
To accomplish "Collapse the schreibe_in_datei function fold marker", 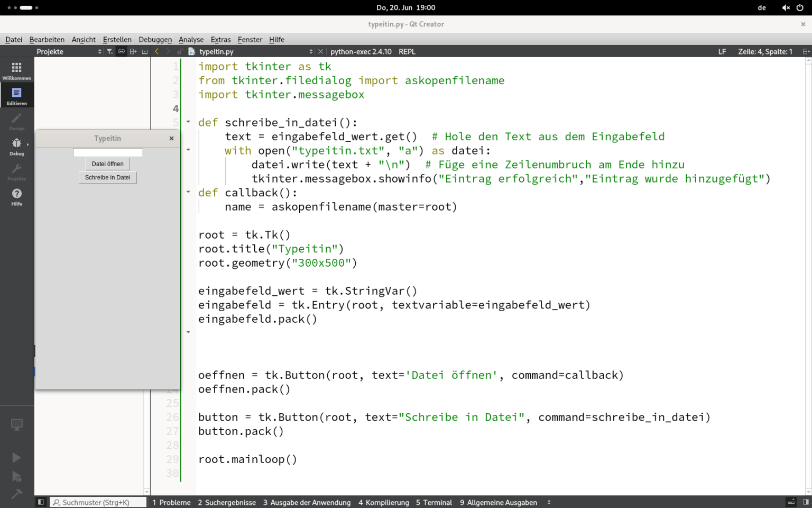I will (188, 121).
